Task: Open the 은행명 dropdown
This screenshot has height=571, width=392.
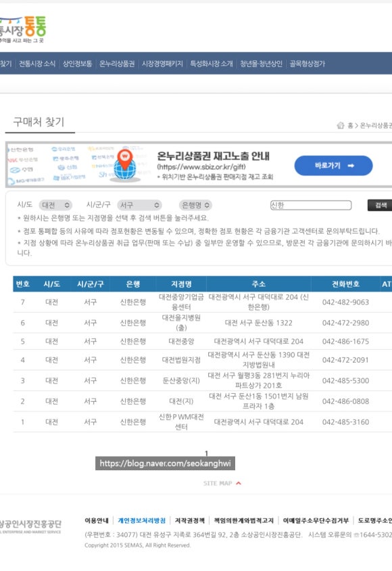Action: [x=195, y=205]
